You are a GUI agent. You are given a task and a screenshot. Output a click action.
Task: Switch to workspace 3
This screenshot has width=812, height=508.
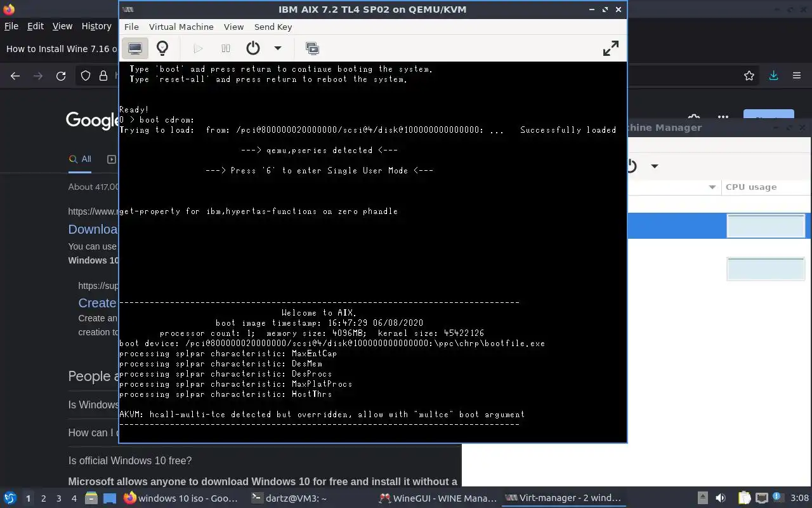[59, 498]
